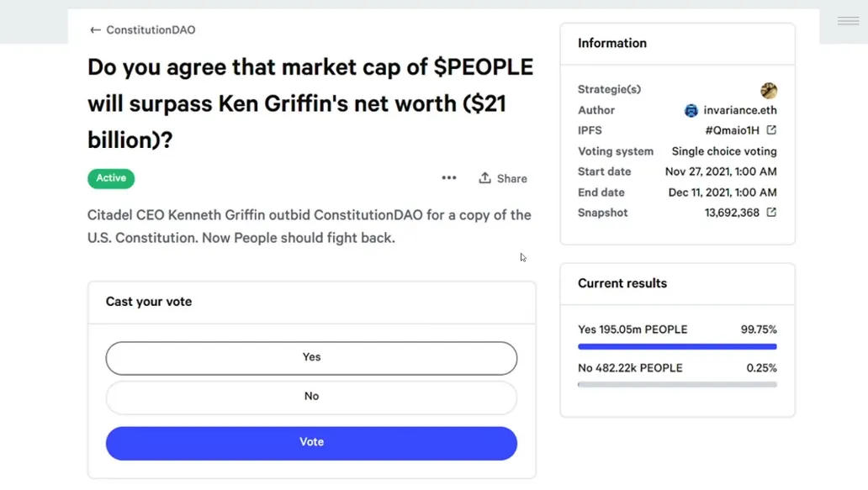Select the No vote option

coord(311,397)
